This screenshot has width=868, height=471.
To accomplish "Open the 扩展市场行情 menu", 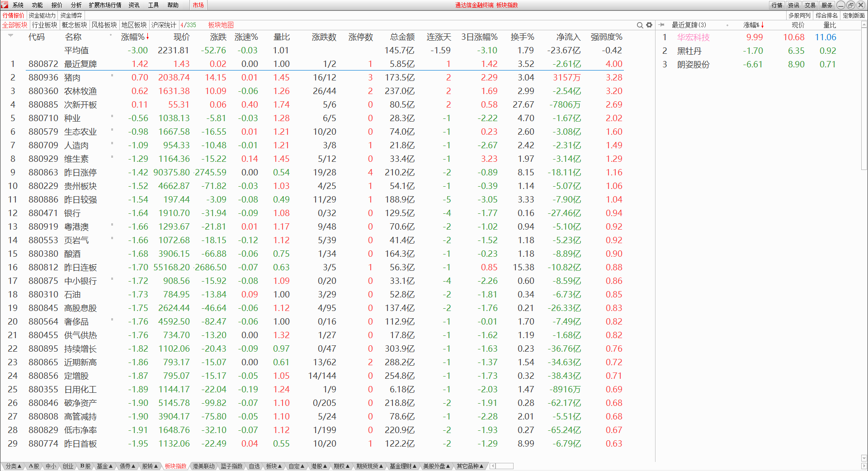I will (x=105, y=5).
